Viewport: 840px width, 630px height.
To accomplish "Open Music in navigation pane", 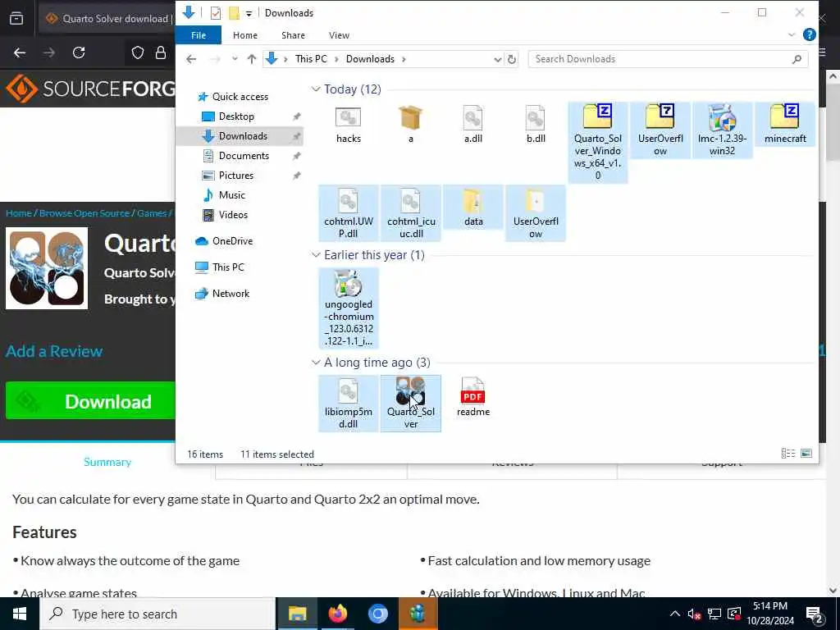I will 231,195.
